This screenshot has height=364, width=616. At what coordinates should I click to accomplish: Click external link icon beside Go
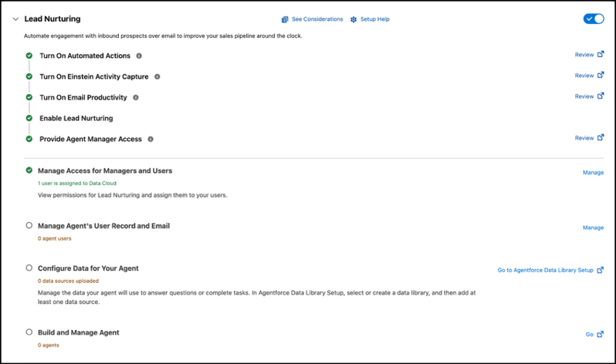click(x=601, y=334)
